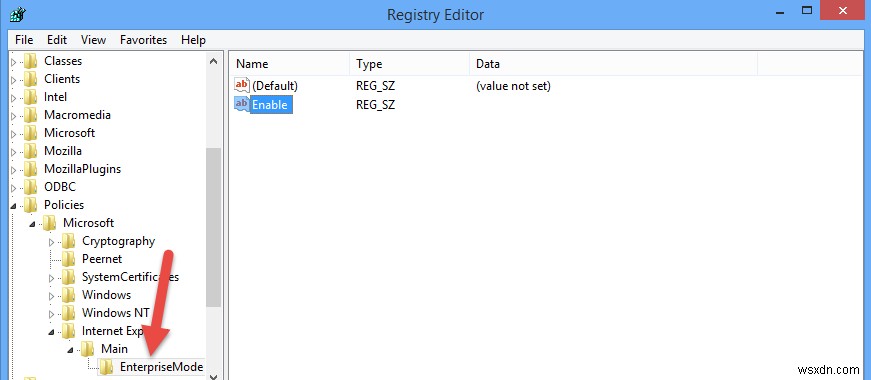The width and height of the screenshot is (871, 380).
Task: Collapse the Internet Explorer key
Action: [x=52, y=332]
